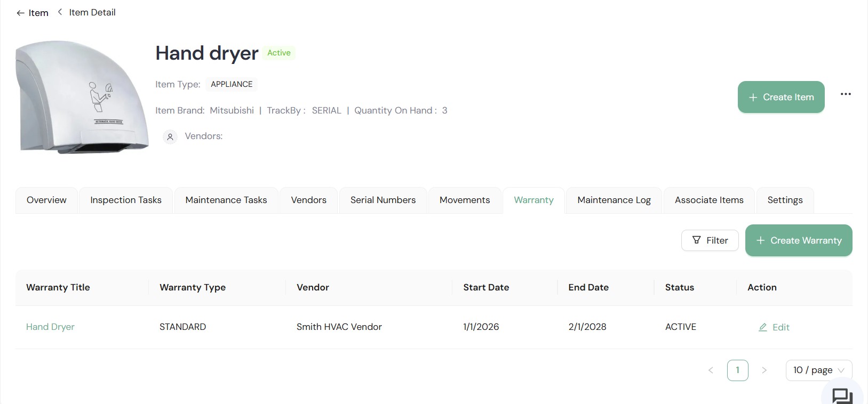This screenshot has height=404, width=868.
Task: Open the three-dots more options menu
Action: [x=846, y=94]
